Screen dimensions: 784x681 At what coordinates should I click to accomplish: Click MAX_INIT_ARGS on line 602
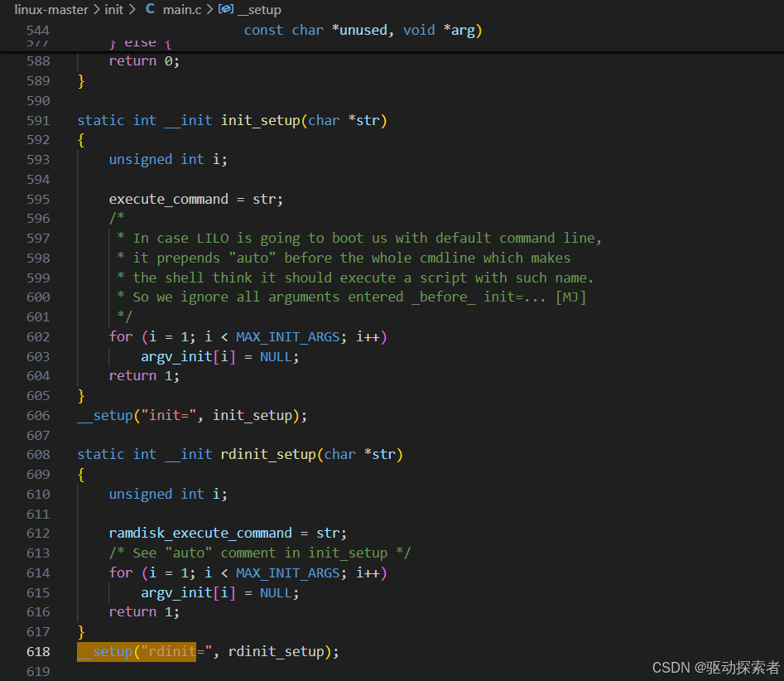click(x=288, y=336)
